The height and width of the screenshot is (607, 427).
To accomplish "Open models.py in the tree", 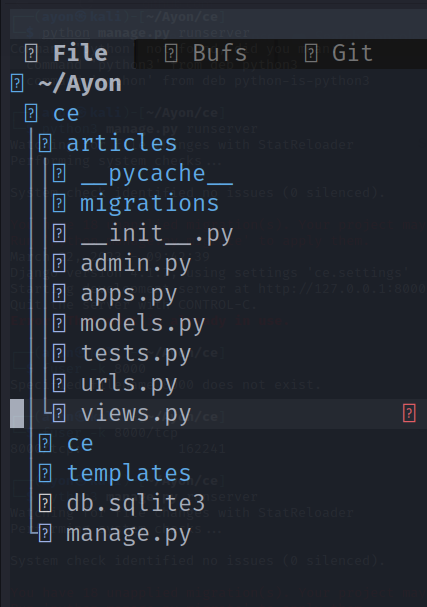I will coord(142,324).
